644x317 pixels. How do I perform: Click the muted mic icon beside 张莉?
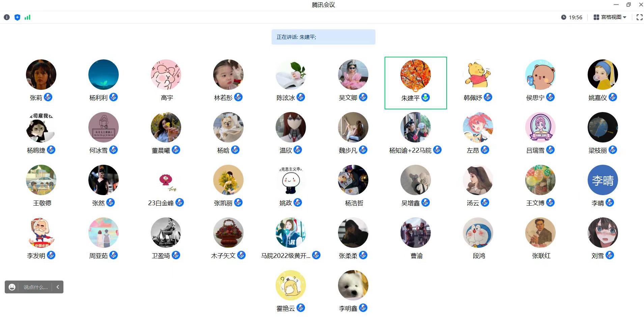coord(48,97)
